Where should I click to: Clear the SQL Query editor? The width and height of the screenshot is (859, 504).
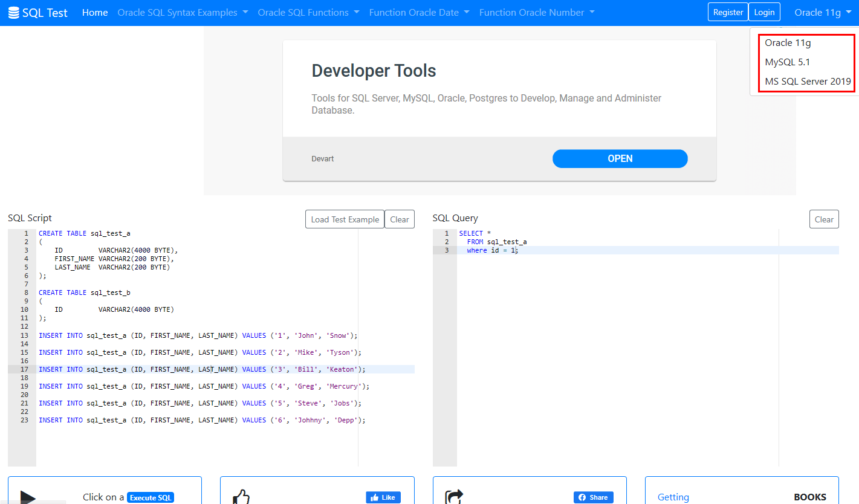pyautogui.click(x=824, y=219)
